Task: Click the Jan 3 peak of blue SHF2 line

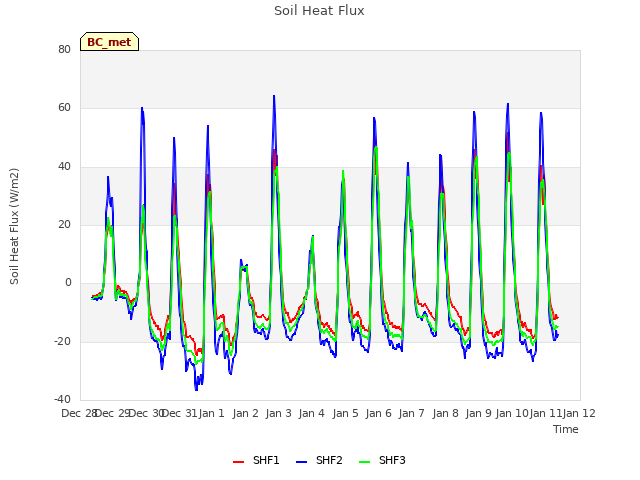Action: 274,96
